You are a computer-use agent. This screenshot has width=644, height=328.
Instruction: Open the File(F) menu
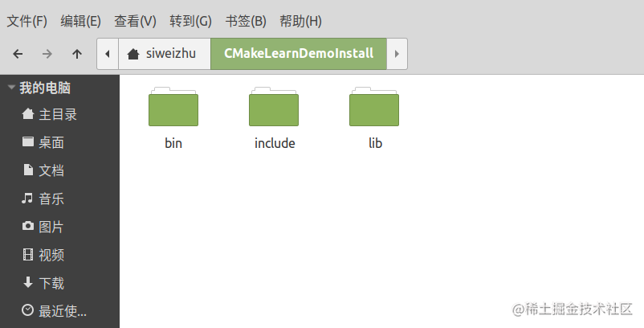point(27,21)
